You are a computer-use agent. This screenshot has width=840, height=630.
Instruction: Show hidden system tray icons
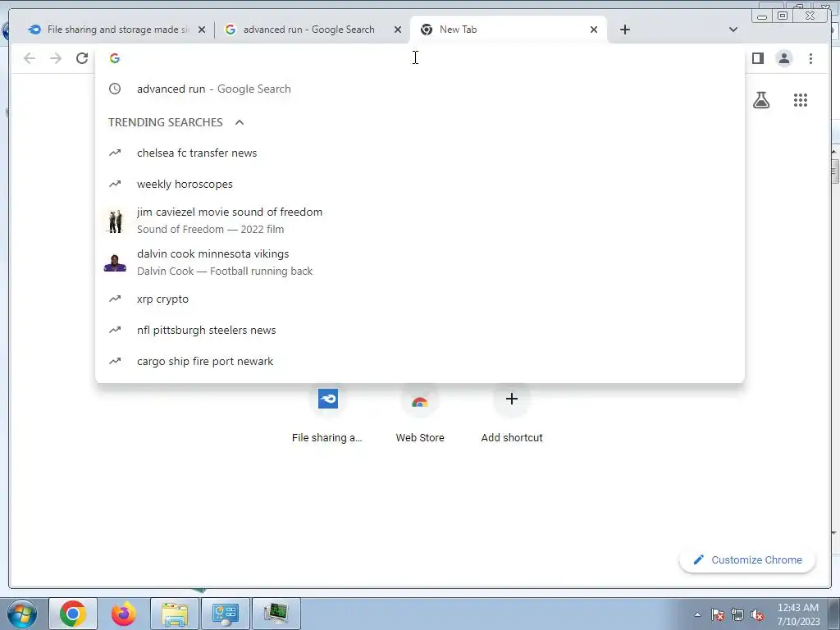pos(697,615)
